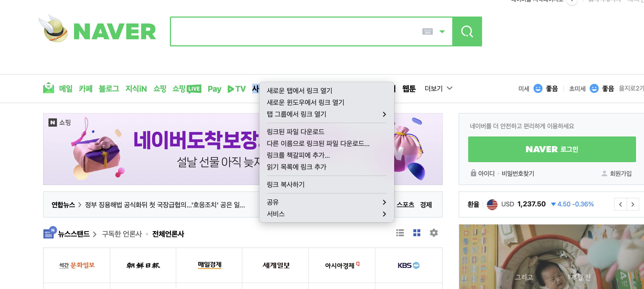This screenshot has width=644, height=289.
Task: Open the Naver TV link
Action: [237, 89]
